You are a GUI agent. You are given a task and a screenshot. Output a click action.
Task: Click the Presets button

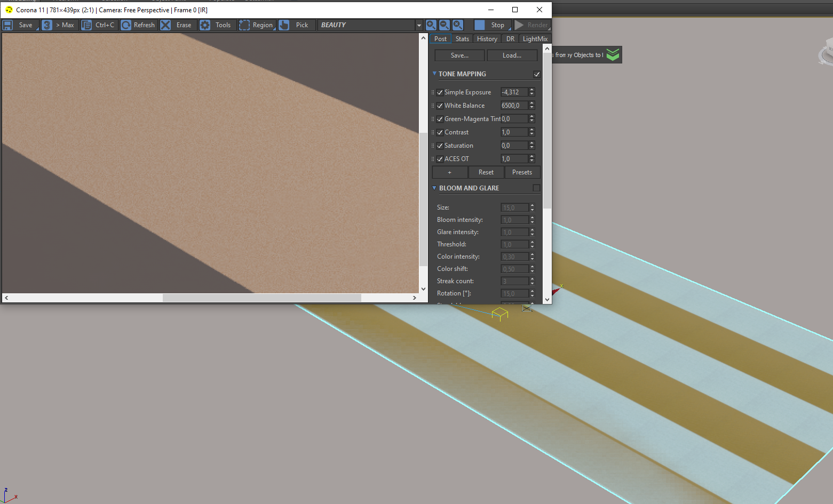522,172
